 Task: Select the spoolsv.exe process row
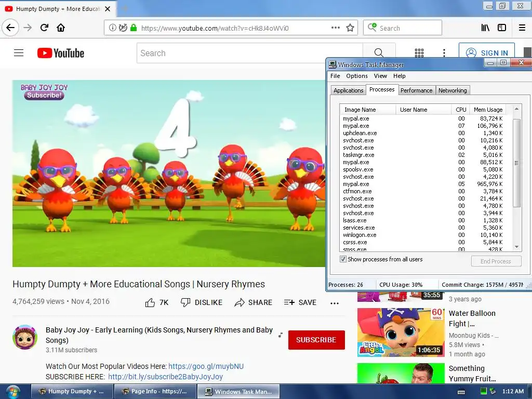(423, 169)
